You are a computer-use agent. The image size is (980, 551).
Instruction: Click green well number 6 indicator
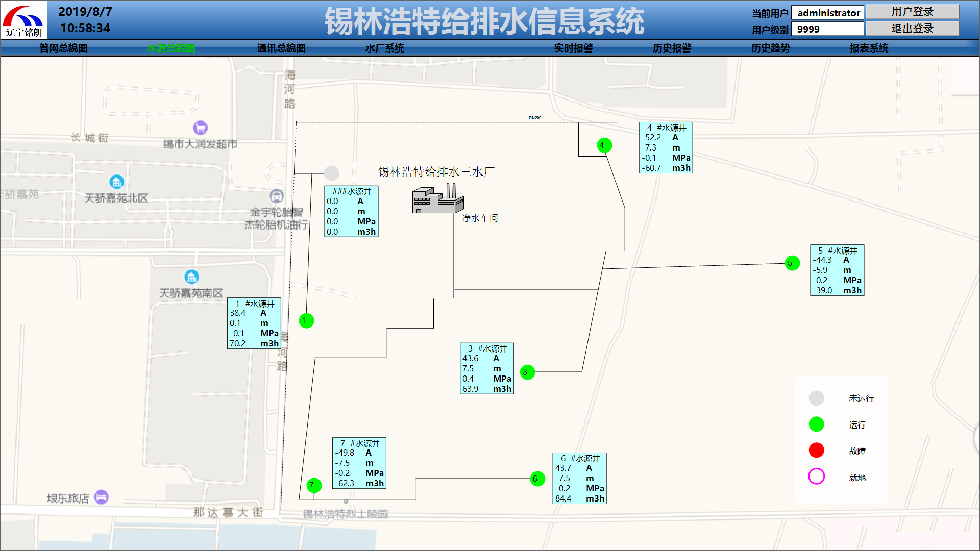537,479
